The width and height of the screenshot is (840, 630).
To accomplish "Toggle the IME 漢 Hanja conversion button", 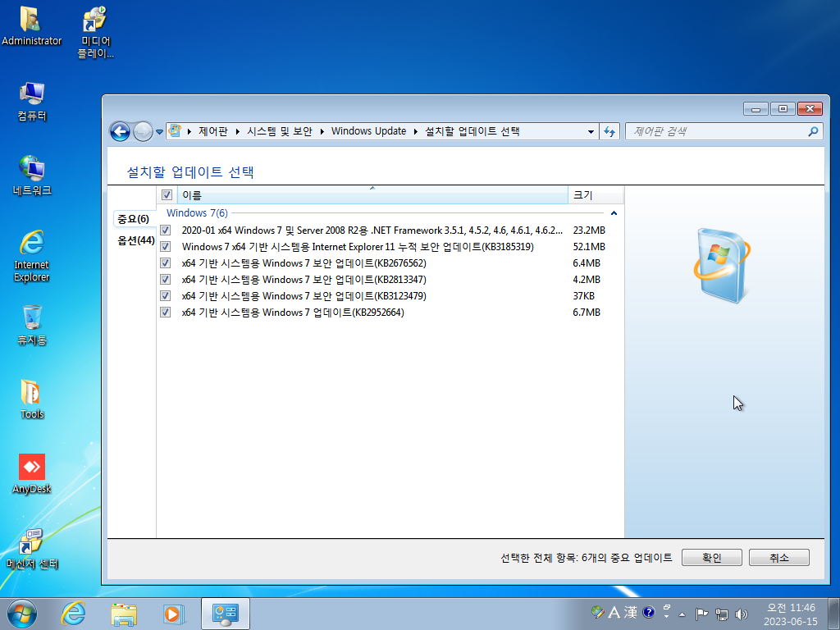I will (631, 612).
